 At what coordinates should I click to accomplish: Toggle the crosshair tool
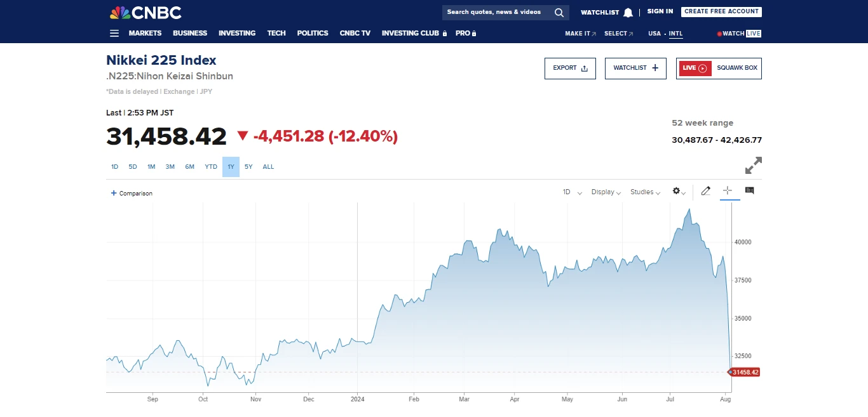pyautogui.click(x=728, y=190)
